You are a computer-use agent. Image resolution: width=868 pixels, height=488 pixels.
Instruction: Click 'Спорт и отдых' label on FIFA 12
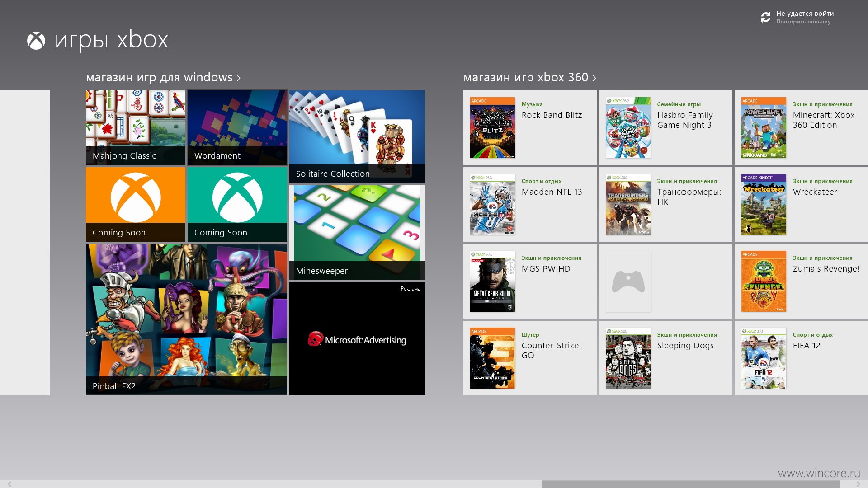[x=812, y=335]
